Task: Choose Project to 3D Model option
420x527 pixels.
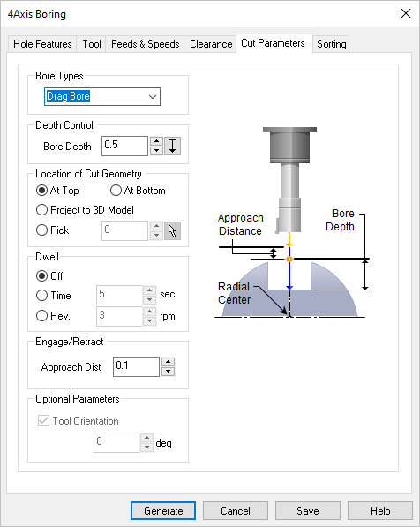Action: [x=85, y=210]
